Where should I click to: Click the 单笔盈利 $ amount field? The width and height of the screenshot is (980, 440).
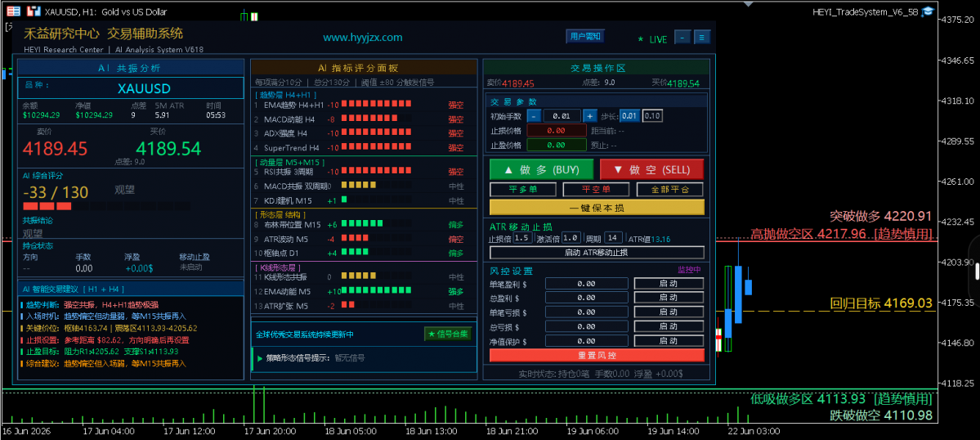(586, 283)
